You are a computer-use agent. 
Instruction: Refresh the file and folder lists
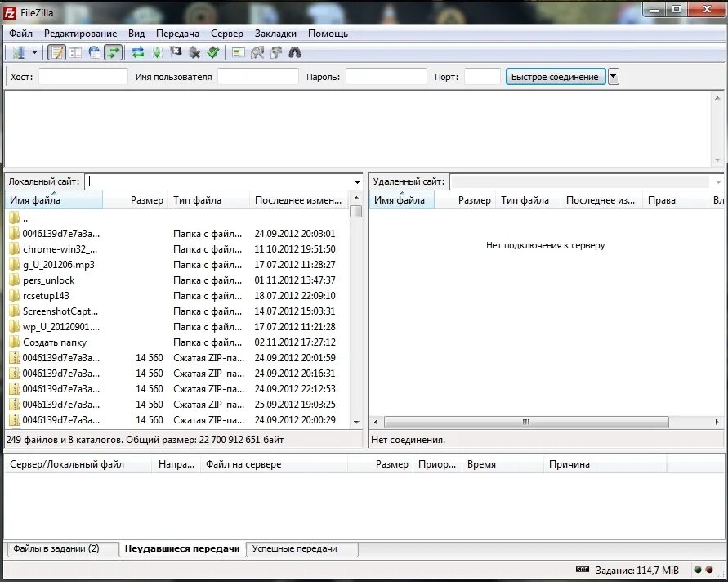138,52
